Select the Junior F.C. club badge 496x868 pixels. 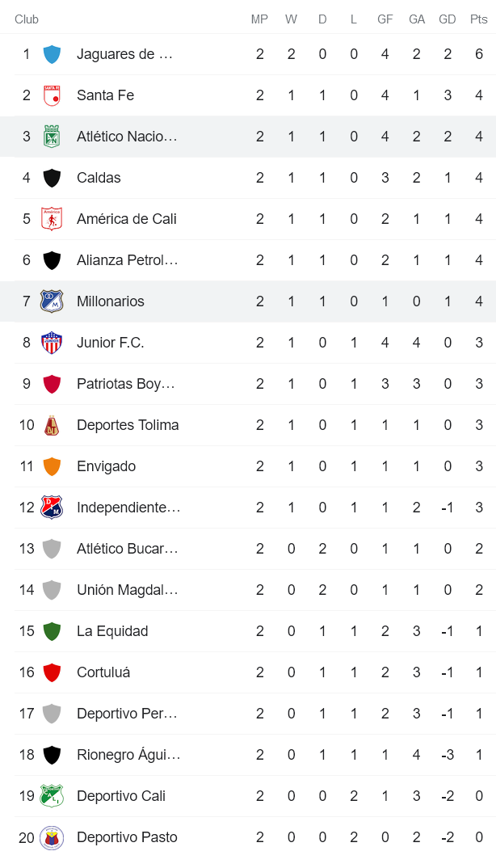(50, 342)
